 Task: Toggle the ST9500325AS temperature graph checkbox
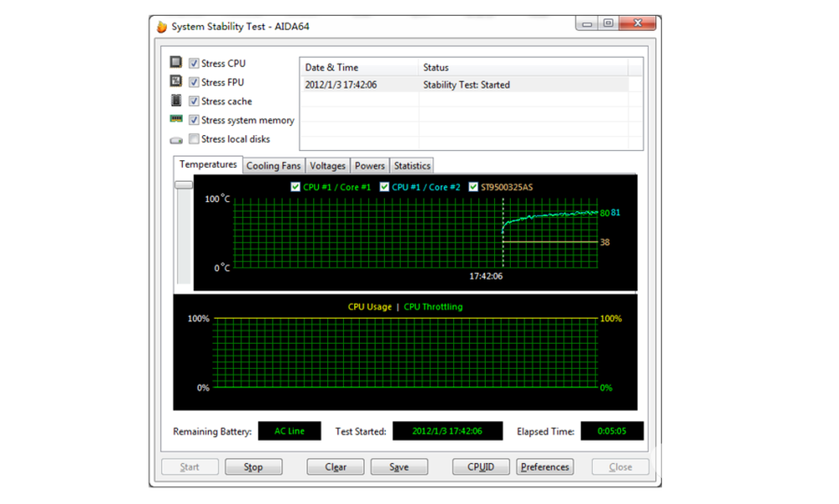pos(473,187)
